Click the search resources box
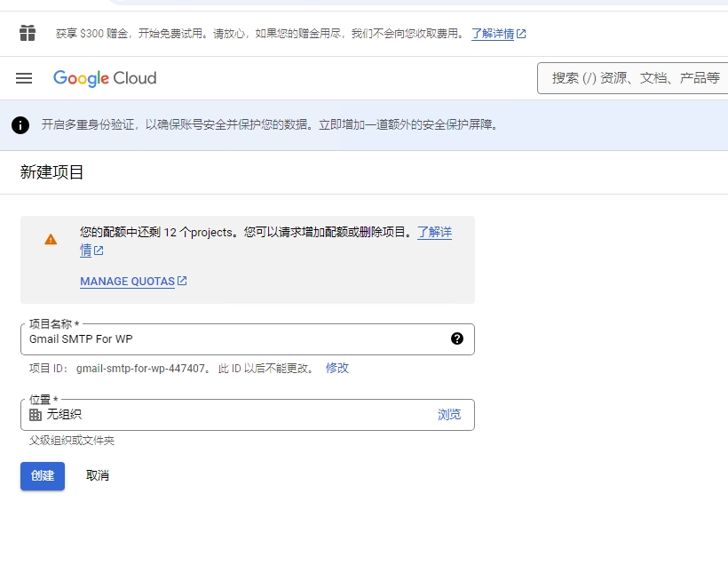728x565 pixels. tap(633, 78)
